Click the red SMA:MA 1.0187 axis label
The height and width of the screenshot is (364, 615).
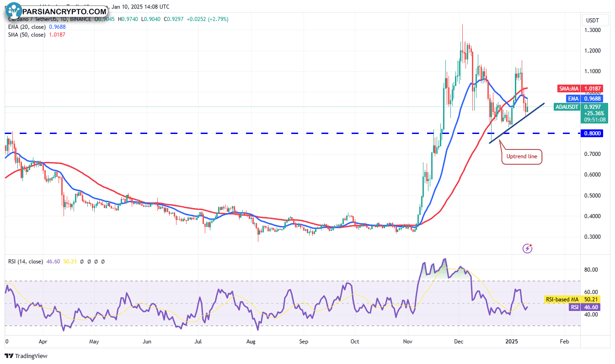click(x=581, y=88)
